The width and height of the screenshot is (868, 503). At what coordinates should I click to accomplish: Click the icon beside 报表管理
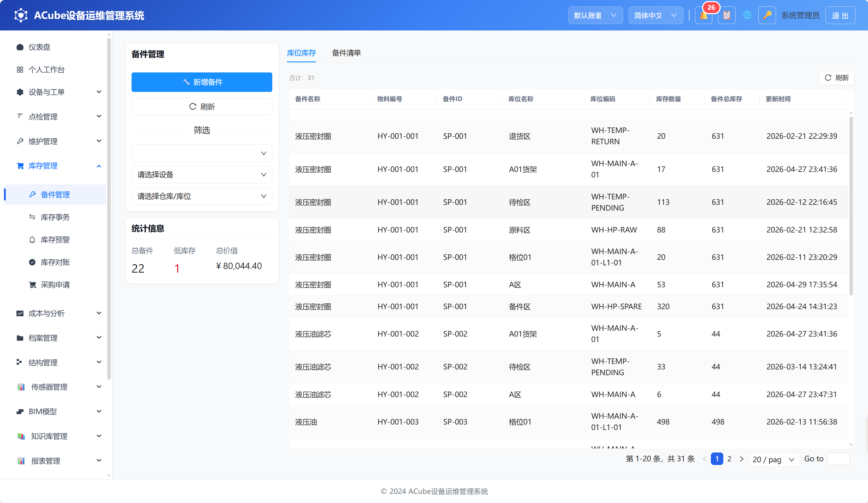tap(21, 461)
